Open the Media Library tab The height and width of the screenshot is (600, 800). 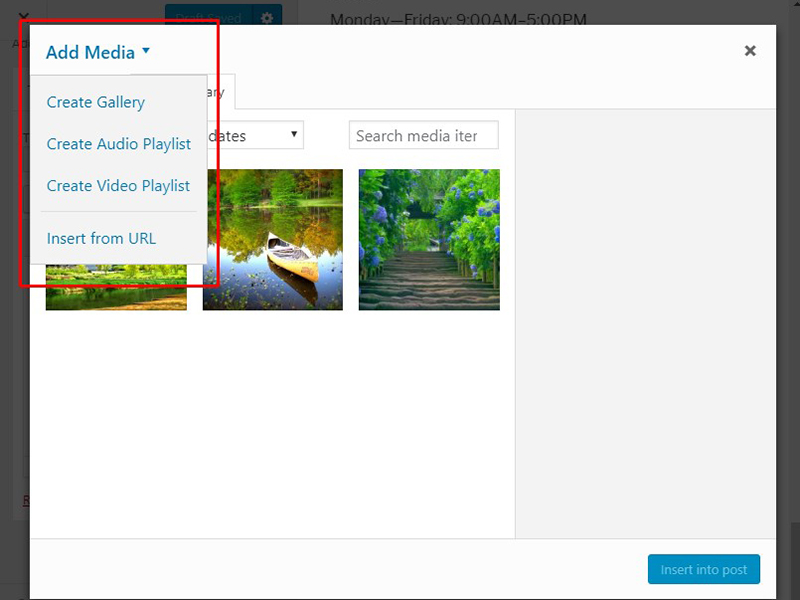220,92
